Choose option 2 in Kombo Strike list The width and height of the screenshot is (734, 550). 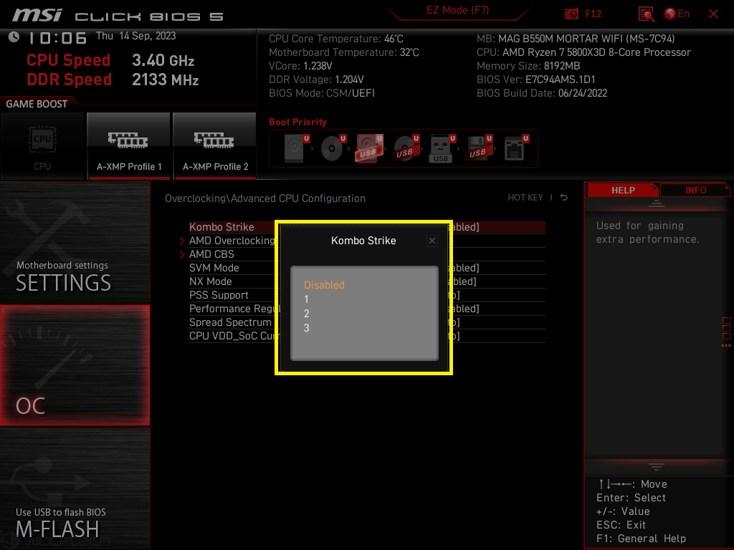pos(307,314)
